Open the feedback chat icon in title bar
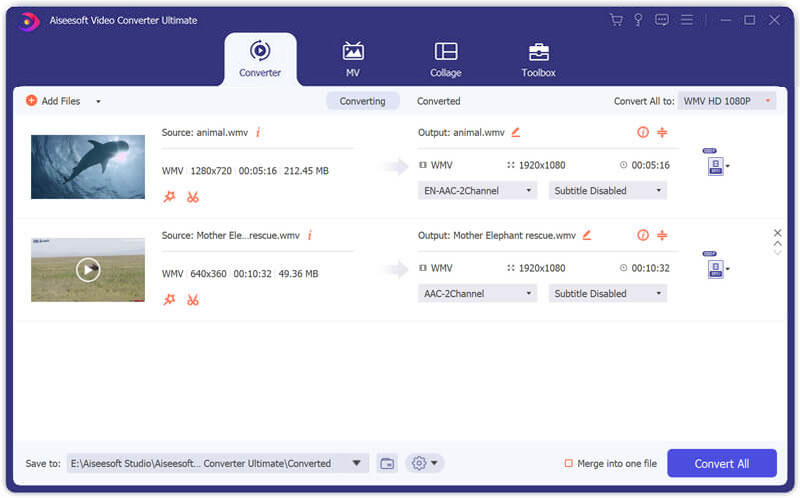 pyautogui.click(x=662, y=19)
